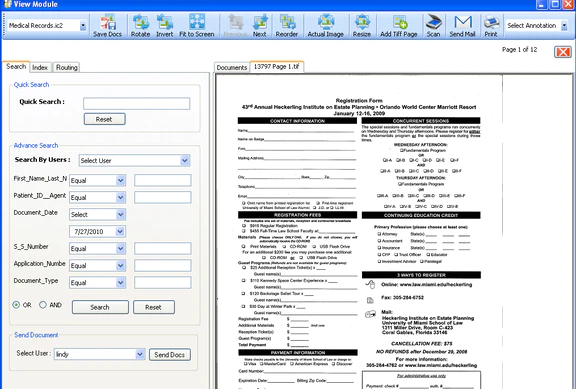
Task: Click the Save Docs toolbar icon
Action: 107,26
